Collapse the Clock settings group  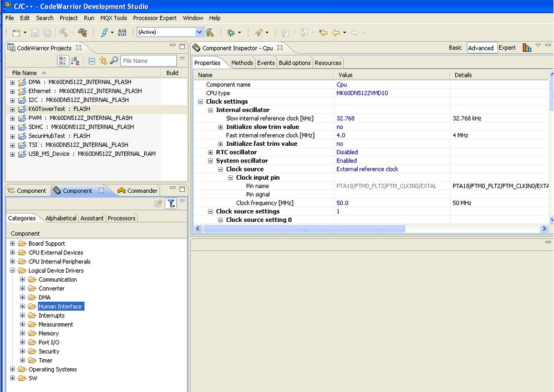[x=200, y=101]
